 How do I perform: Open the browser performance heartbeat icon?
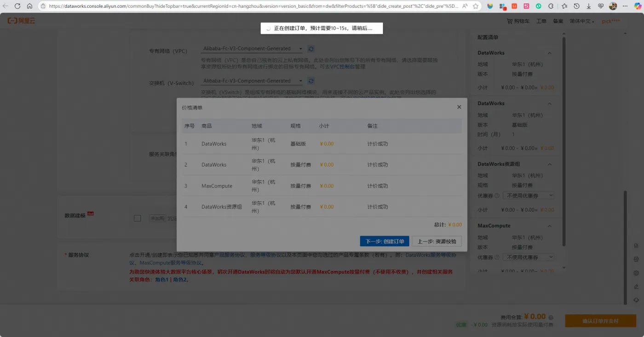pyautogui.click(x=601, y=6)
